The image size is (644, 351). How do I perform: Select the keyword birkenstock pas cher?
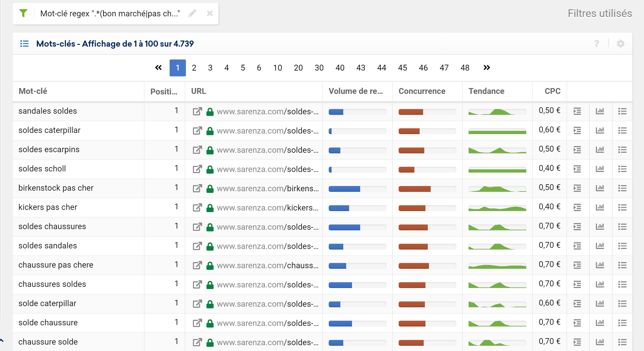[x=56, y=188]
